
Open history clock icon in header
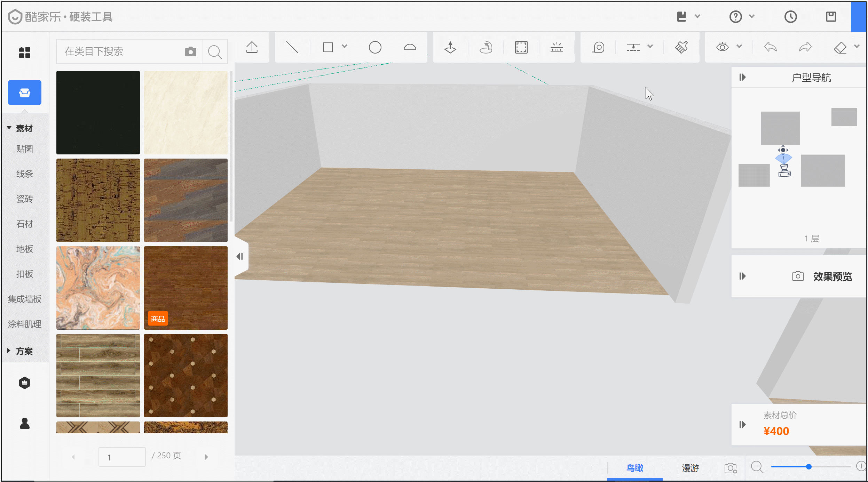coord(790,17)
